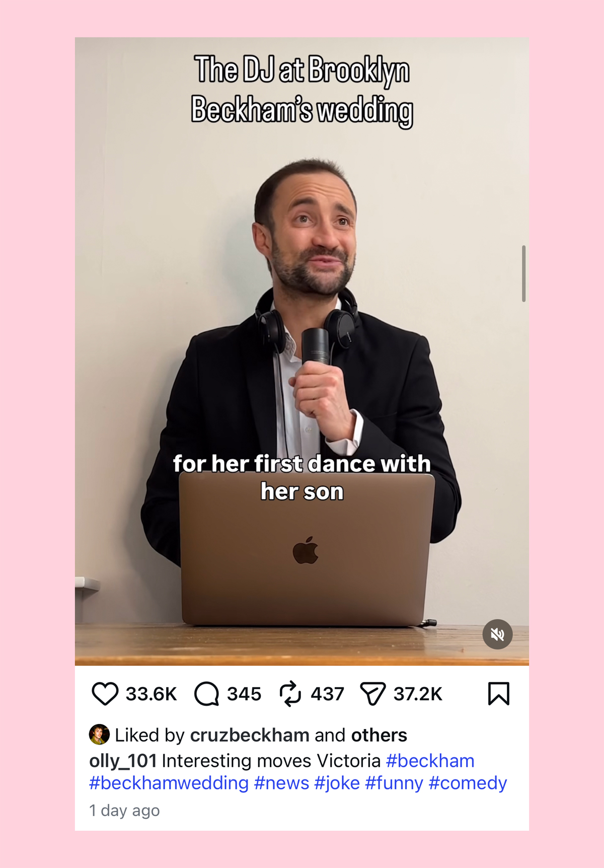604x868 pixels.
Task: Go to the #comedy hashtag
Action: coord(468,783)
